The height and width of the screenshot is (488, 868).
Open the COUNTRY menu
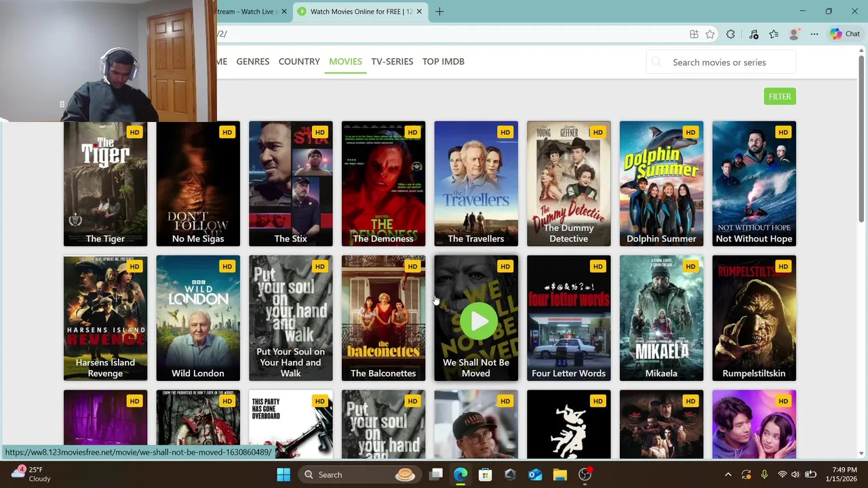coord(299,61)
